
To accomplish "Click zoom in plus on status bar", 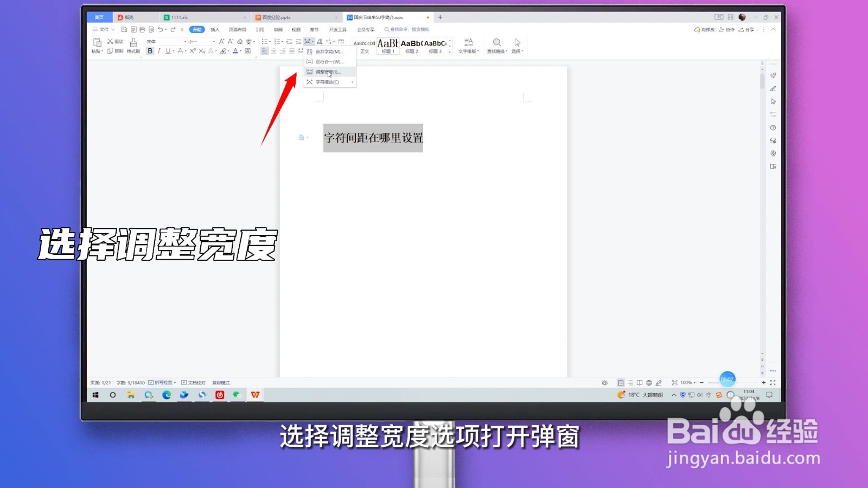I will [764, 383].
